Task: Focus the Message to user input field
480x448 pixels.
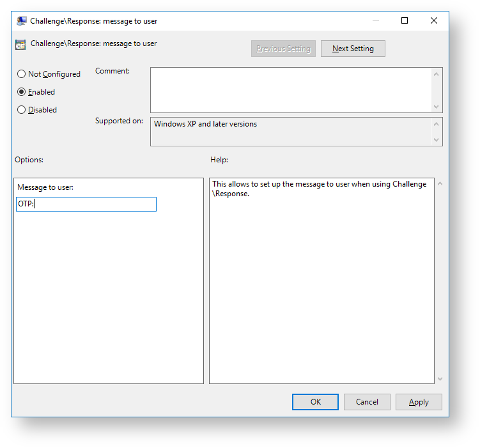Action: (86, 204)
